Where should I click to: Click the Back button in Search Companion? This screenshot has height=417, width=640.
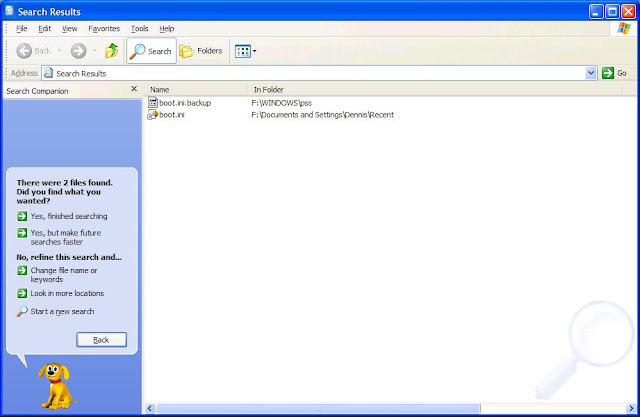click(x=101, y=339)
